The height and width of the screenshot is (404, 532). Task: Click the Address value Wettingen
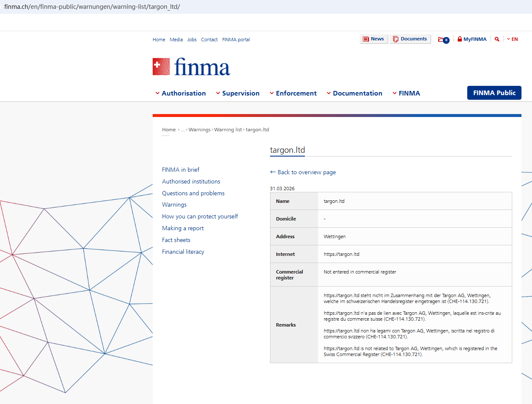(335, 237)
